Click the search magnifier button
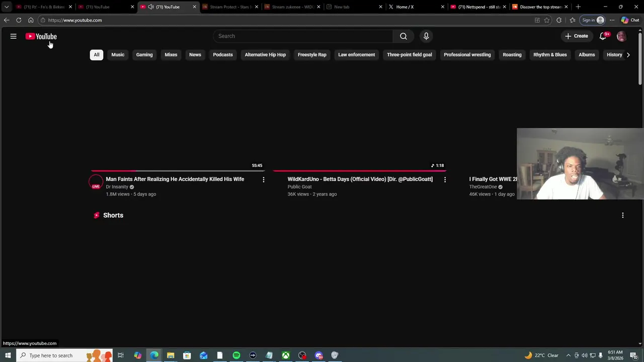 404,36
